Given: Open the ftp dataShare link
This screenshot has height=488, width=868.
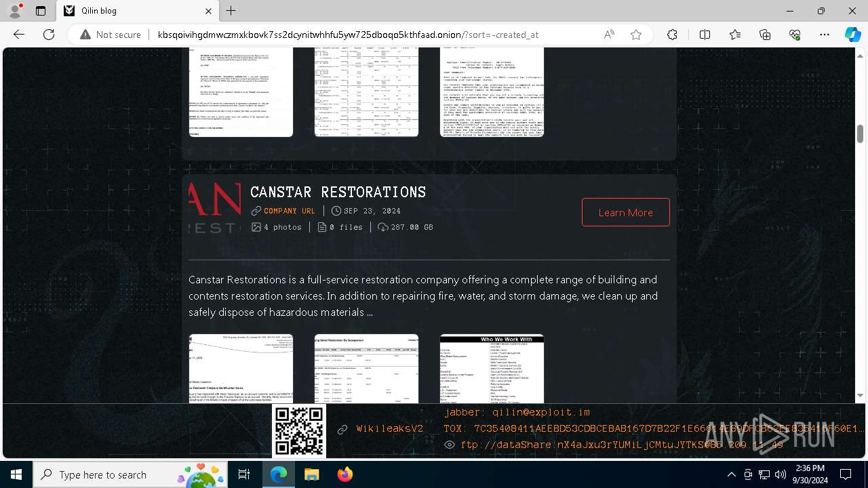Looking at the screenshot, I should coord(622,445).
